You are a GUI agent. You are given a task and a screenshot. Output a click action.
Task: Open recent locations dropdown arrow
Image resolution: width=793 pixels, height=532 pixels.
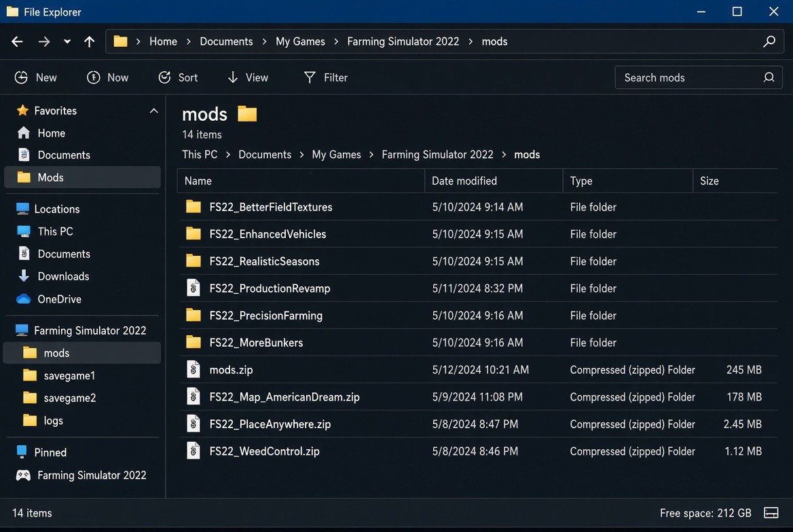pos(67,41)
